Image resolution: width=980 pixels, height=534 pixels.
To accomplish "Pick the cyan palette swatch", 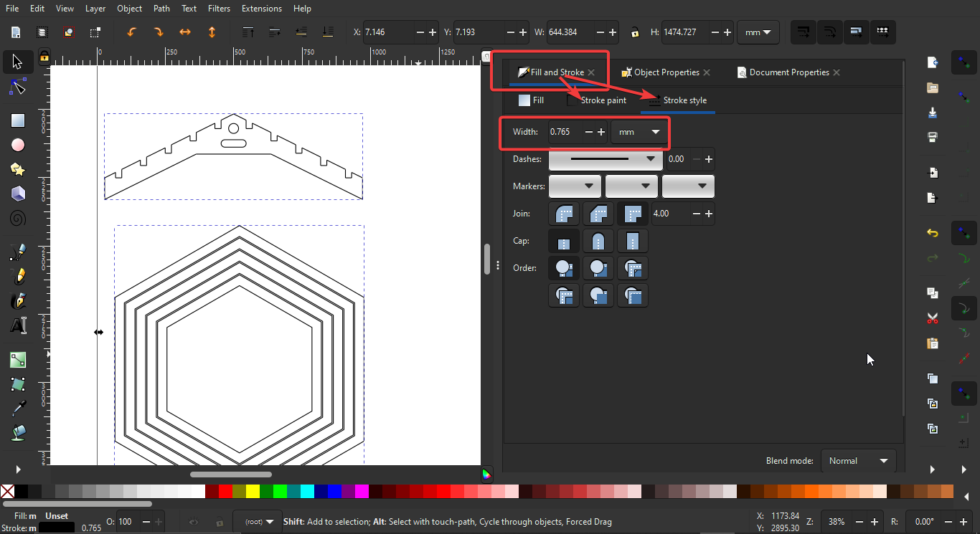I will [x=307, y=492].
